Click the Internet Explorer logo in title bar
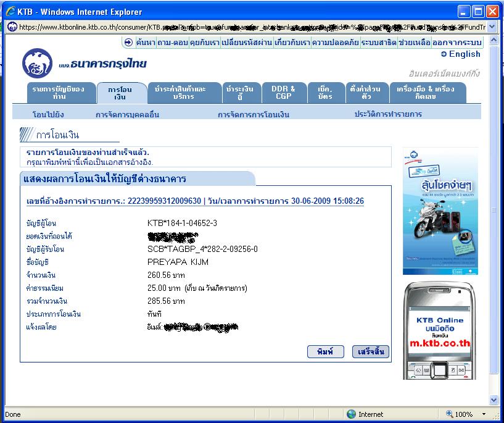 tap(10, 12)
